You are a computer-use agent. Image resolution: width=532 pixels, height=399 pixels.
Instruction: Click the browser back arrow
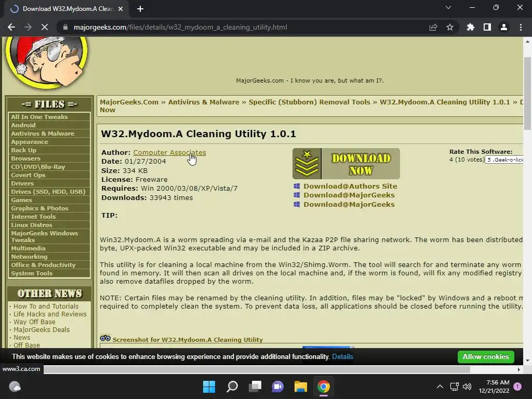point(11,27)
